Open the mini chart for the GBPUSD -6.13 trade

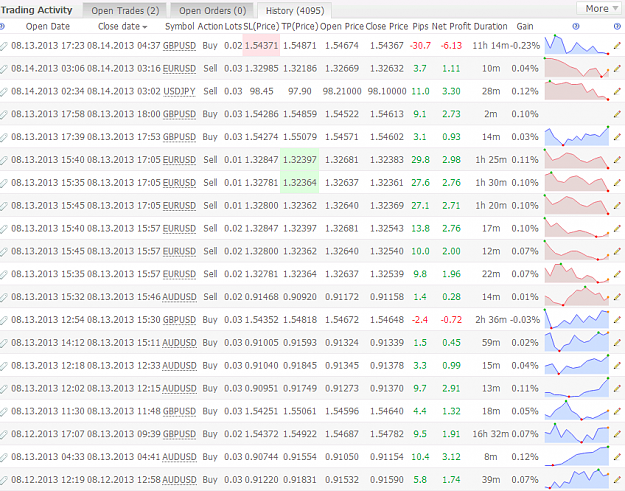(577, 45)
